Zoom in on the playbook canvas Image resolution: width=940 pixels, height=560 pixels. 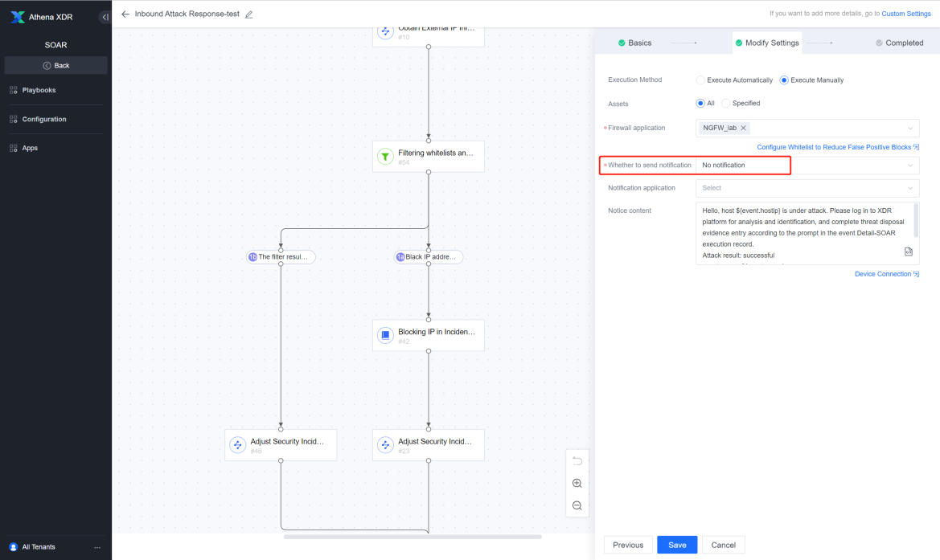point(577,484)
